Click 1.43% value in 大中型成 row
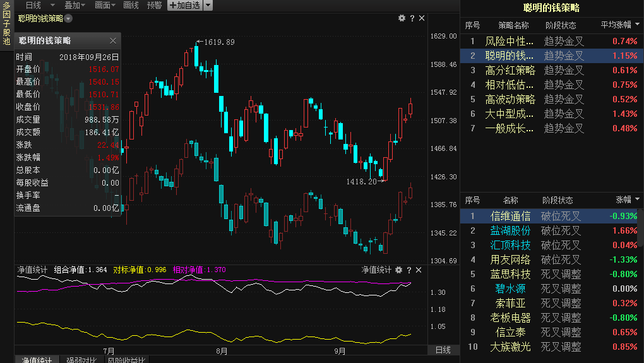This screenshot has width=644, height=363. 624,114
